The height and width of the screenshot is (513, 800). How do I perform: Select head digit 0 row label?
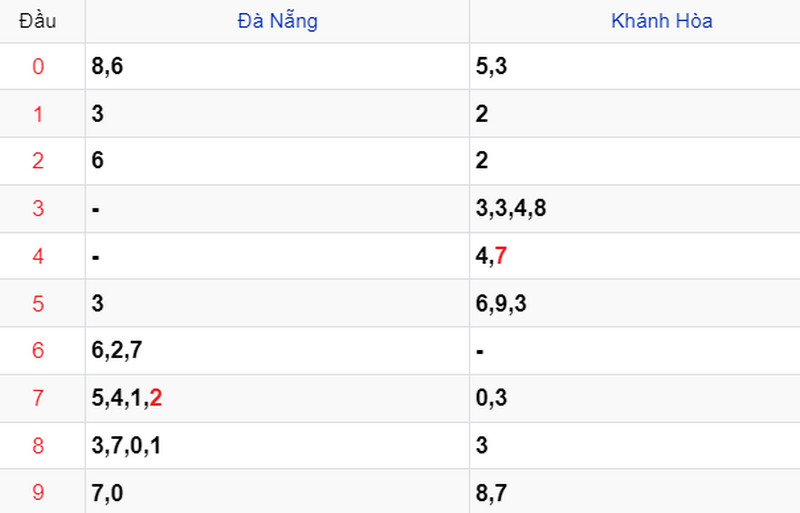[x=38, y=66]
